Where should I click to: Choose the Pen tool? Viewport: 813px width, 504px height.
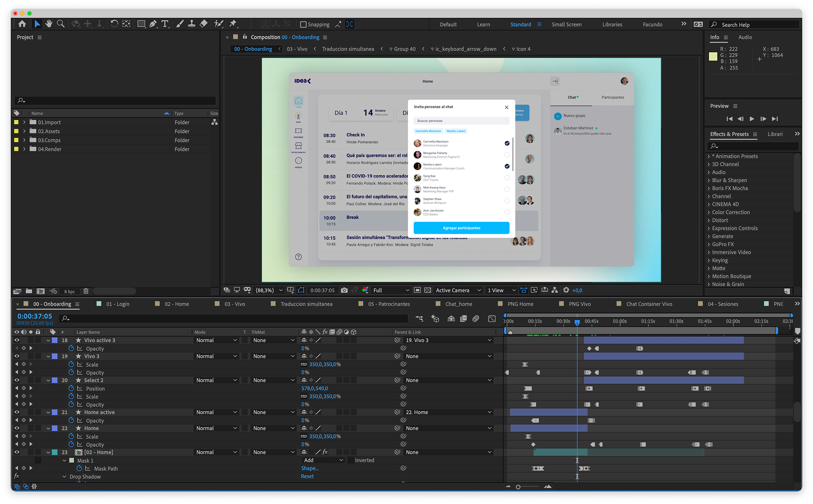click(x=153, y=24)
